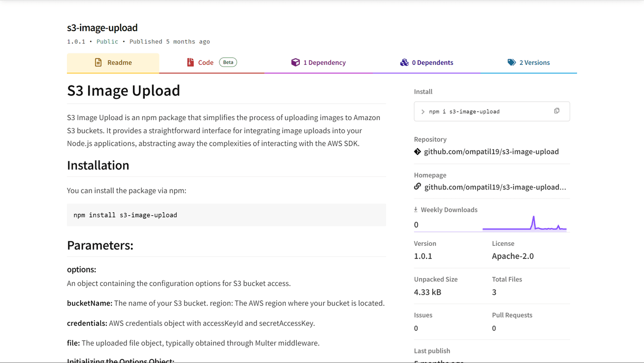Select the npm i s3-image-upload command
644x363 pixels.
[x=464, y=112]
